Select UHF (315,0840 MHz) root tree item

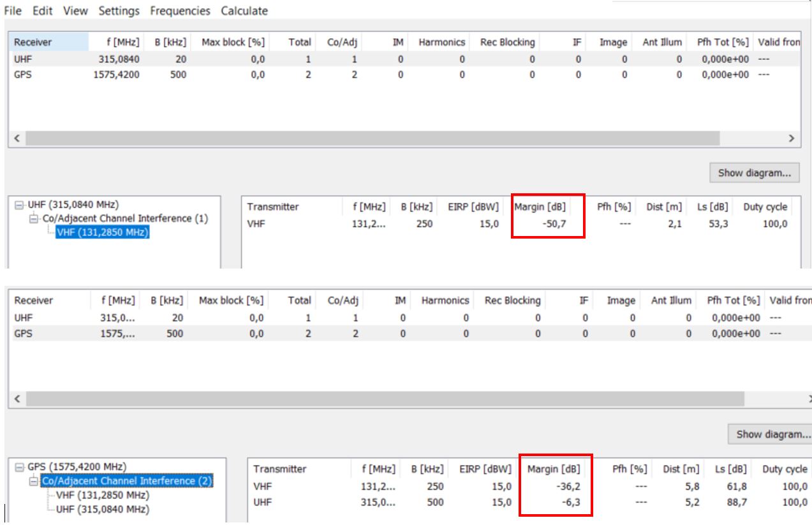coord(73,205)
